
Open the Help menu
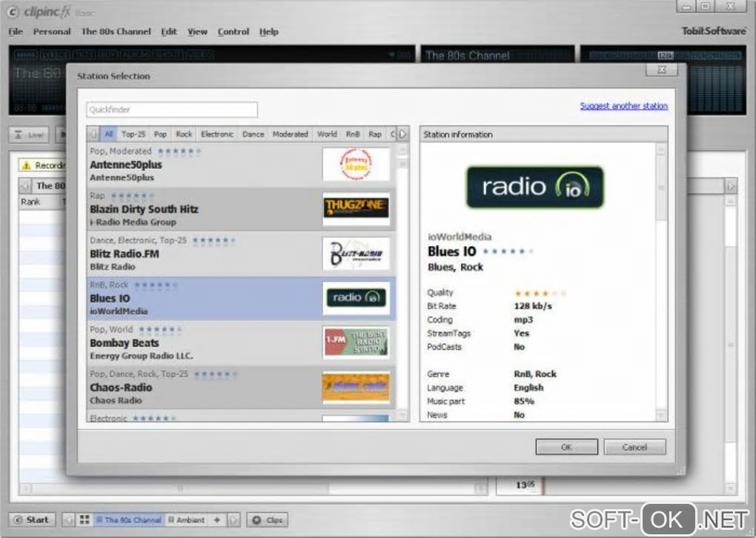[x=268, y=32]
